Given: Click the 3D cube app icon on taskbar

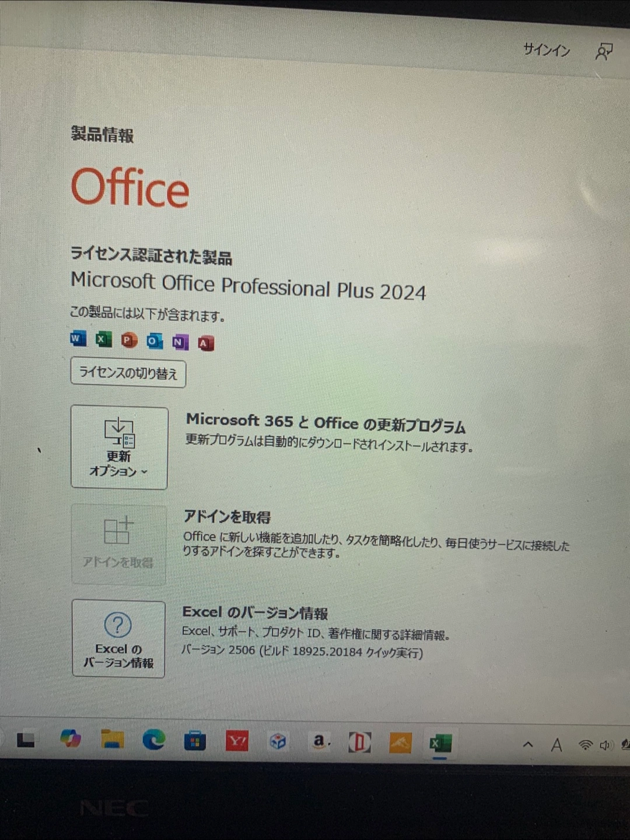Looking at the screenshot, I should click(x=278, y=741).
